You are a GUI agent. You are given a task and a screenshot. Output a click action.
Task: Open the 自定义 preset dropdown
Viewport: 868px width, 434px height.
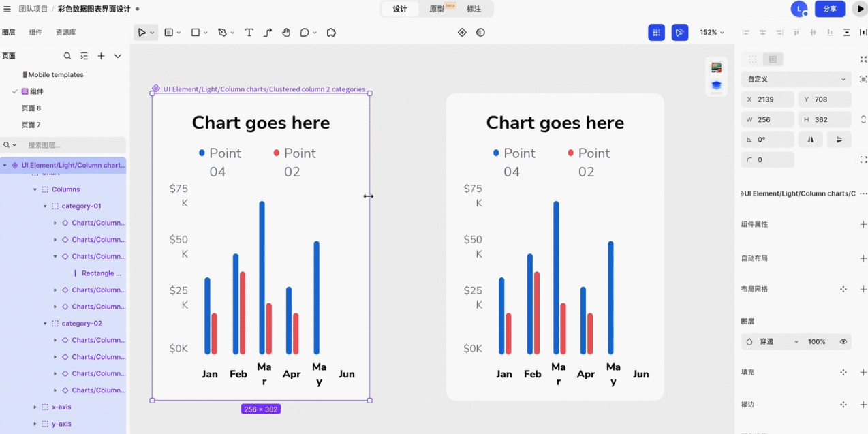pyautogui.click(x=796, y=79)
